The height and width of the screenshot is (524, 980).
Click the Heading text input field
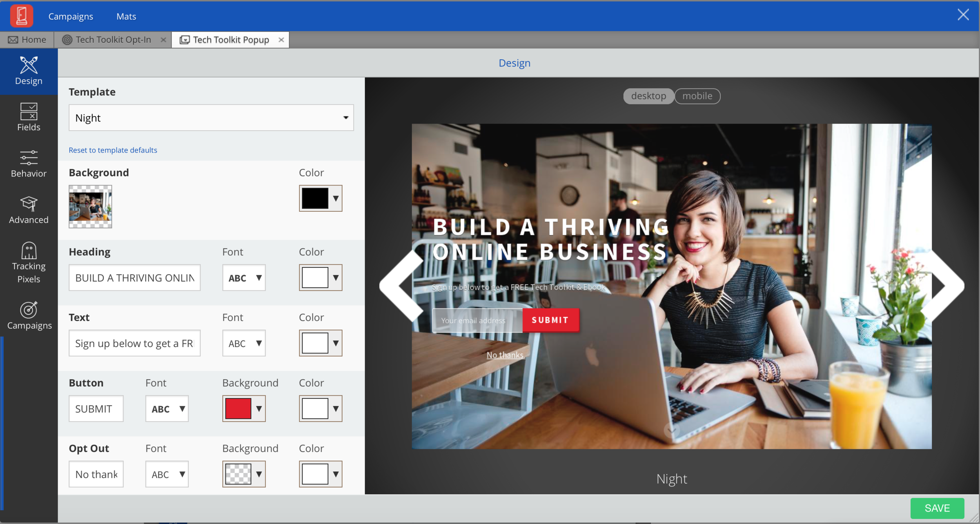coord(134,278)
